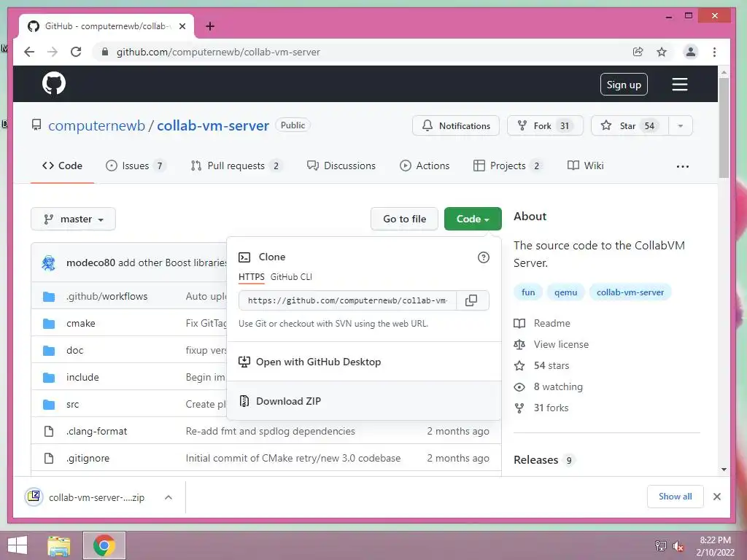This screenshot has width=747, height=560.
Task: Click the clone URL text field
Action: click(347, 300)
